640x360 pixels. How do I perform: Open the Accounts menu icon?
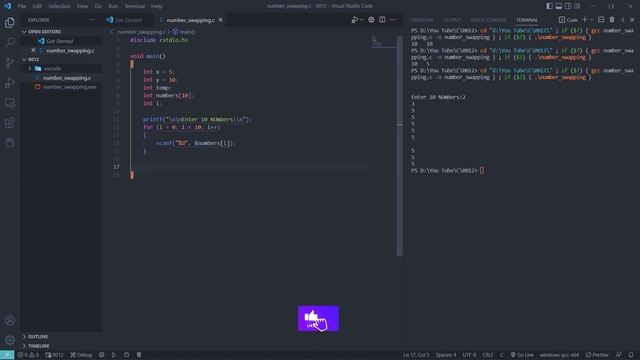pyautogui.click(x=10, y=320)
